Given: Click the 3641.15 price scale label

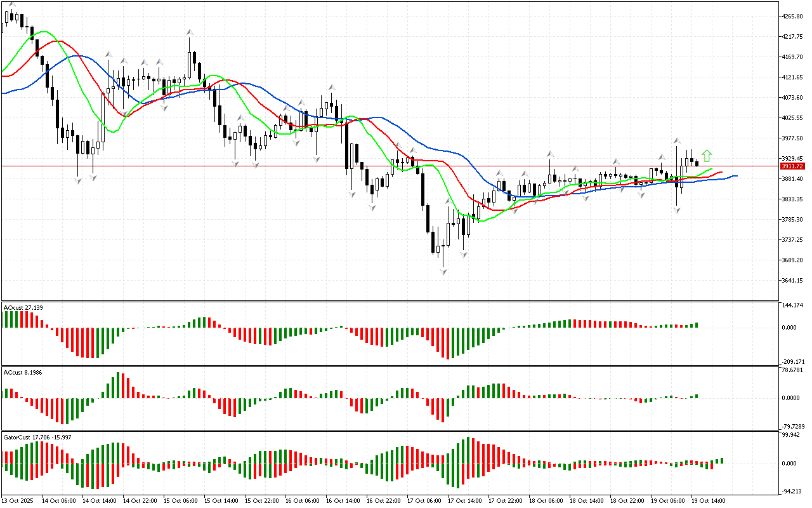Looking at the screenshot, I should pyautogui.click(x=793, y=280).
